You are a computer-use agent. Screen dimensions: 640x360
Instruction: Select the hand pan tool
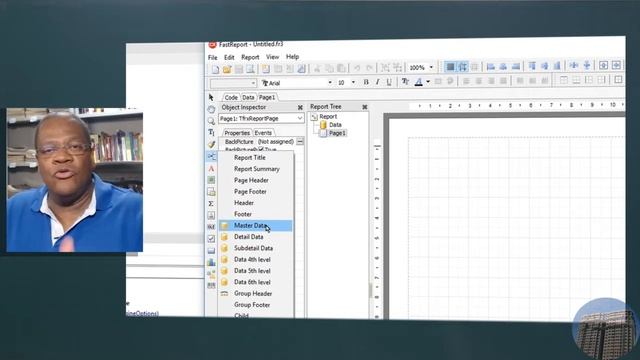click(x=211, y=109)
